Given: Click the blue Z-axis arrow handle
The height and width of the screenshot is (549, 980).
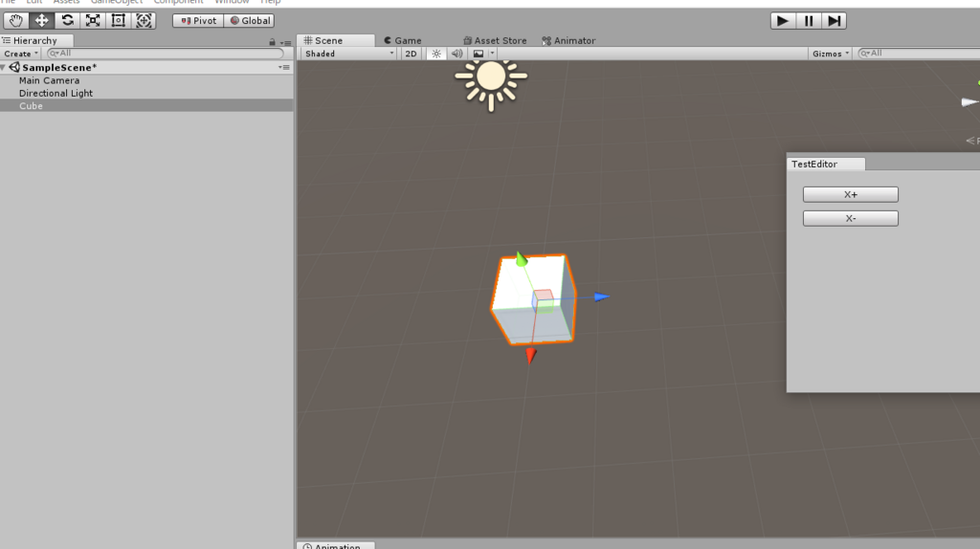Looking at the screenshot, I should click(x=601, y=297).
